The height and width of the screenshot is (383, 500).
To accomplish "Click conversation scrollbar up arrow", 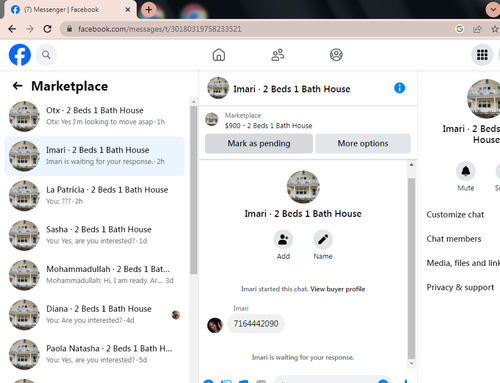I will [411, 165].
